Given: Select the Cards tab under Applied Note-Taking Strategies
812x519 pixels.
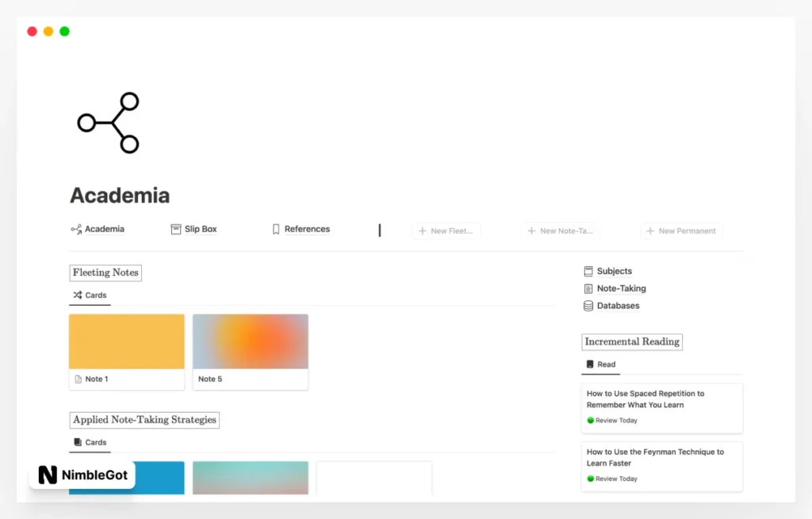Looking at the screenshot, I should click(x=90, y=443).
